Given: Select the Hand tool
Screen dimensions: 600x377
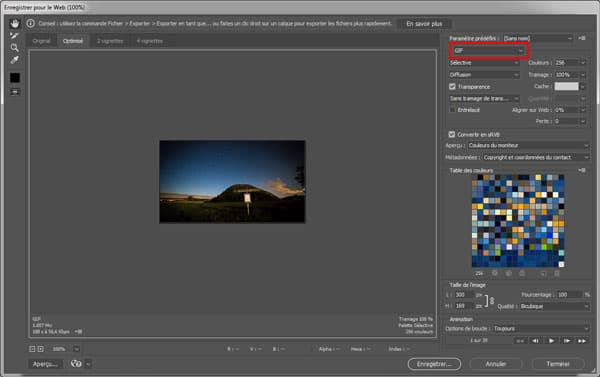Looking at the screenshot, I should (15, 24).
